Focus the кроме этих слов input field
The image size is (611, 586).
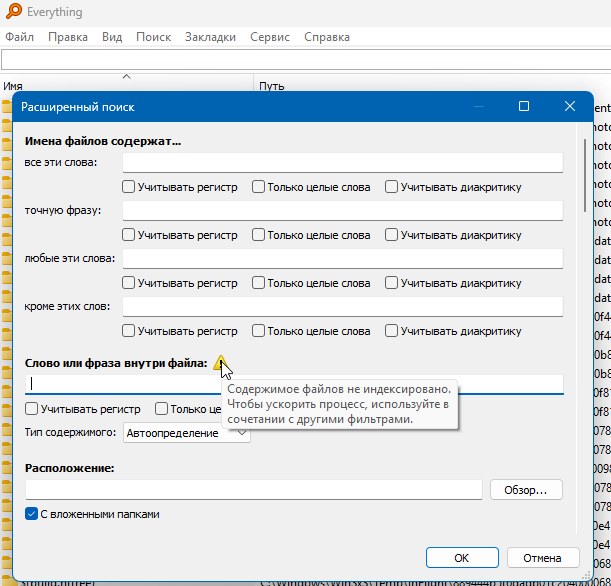tap(343, 306)
